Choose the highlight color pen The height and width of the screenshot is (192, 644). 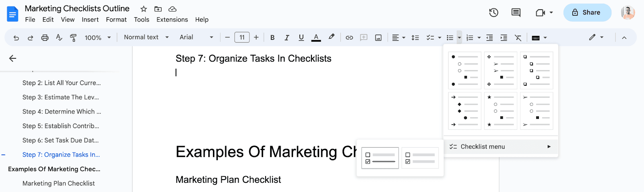coord(331,37)
